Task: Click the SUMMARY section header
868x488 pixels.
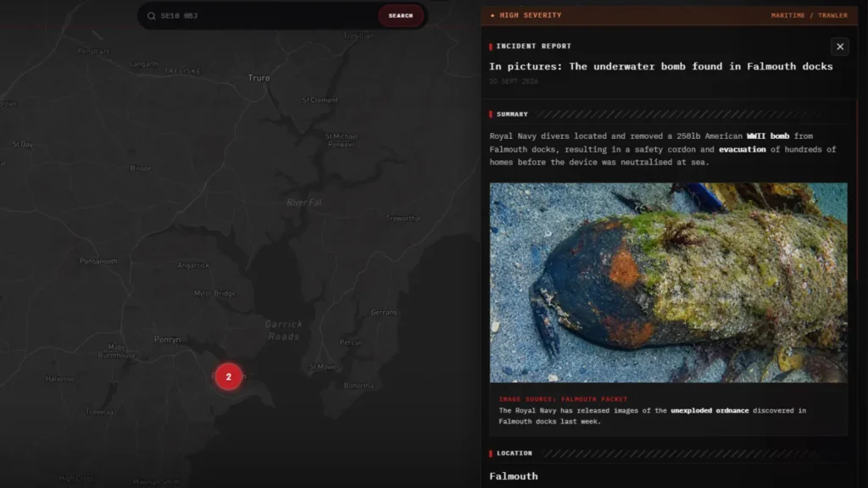Action: [x=512, y=114]
